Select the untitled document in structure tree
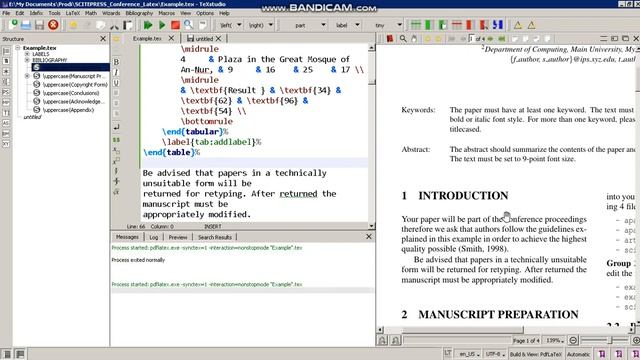 click(32, 117)
